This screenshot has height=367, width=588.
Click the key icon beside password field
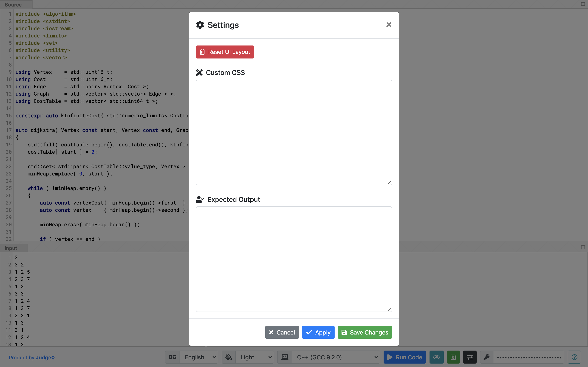pos(487,357)
